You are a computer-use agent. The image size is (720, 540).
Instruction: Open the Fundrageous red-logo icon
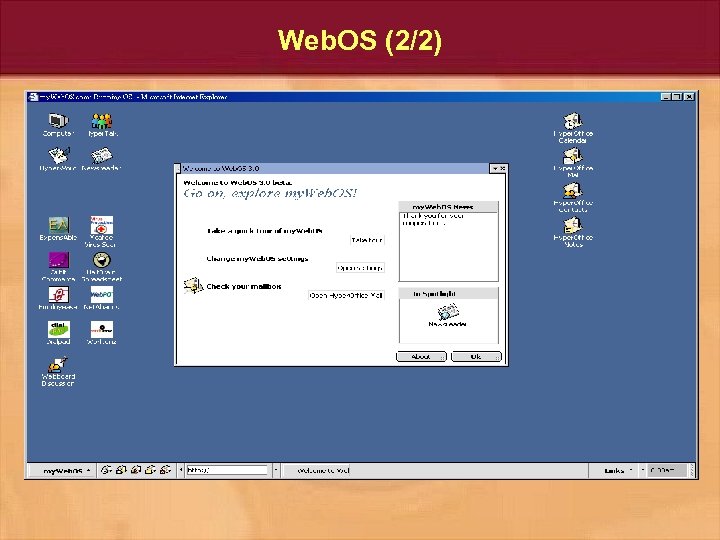(x=58, y=298)
